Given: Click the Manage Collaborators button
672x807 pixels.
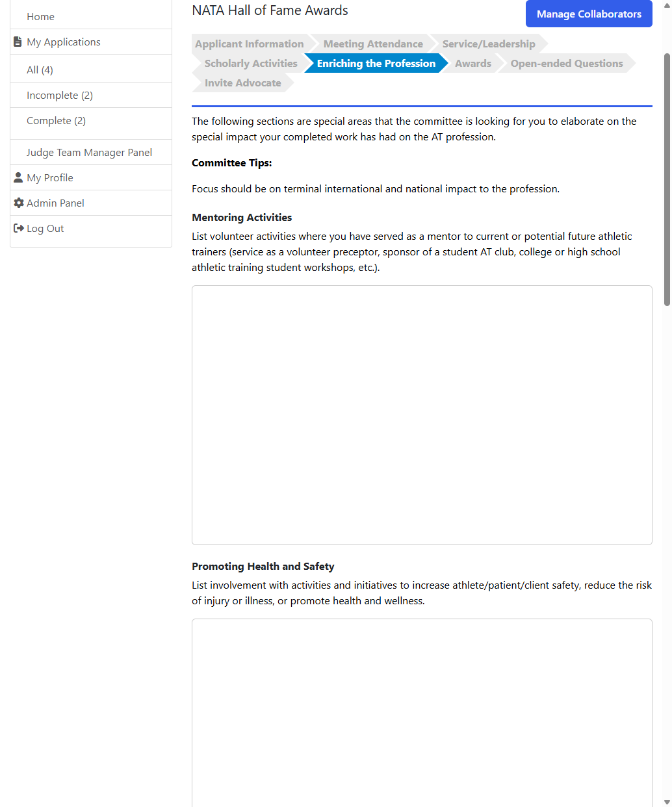Looking at the screenshot, I should (589, 14).
